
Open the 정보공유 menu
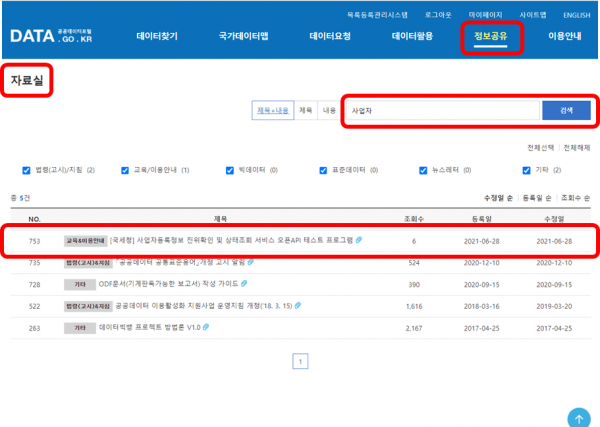pyautogui.click(x=491, y=36)
